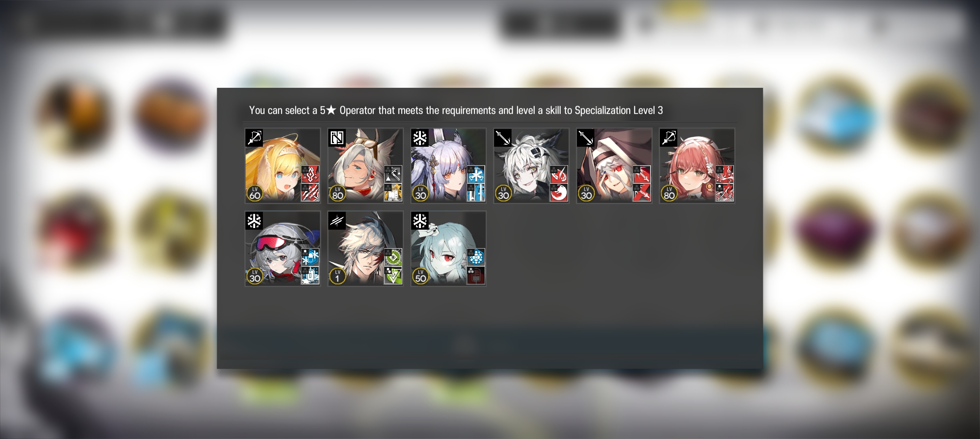Select the green triangle skill on LV 1 operator
The width and height of the screenshot is (980, 439).
coord(393,275)
